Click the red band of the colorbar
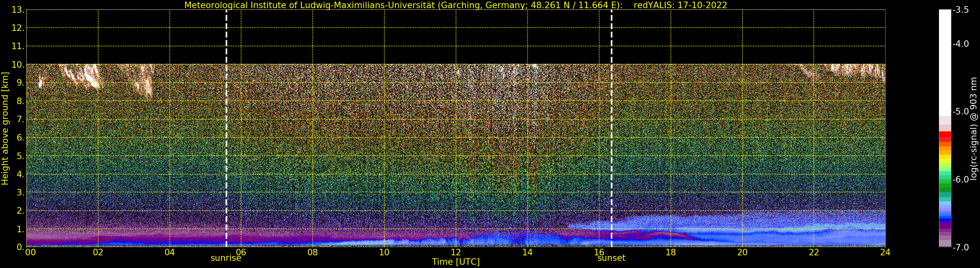This screenshot has width=980, height=268. (x=945, y=137)
